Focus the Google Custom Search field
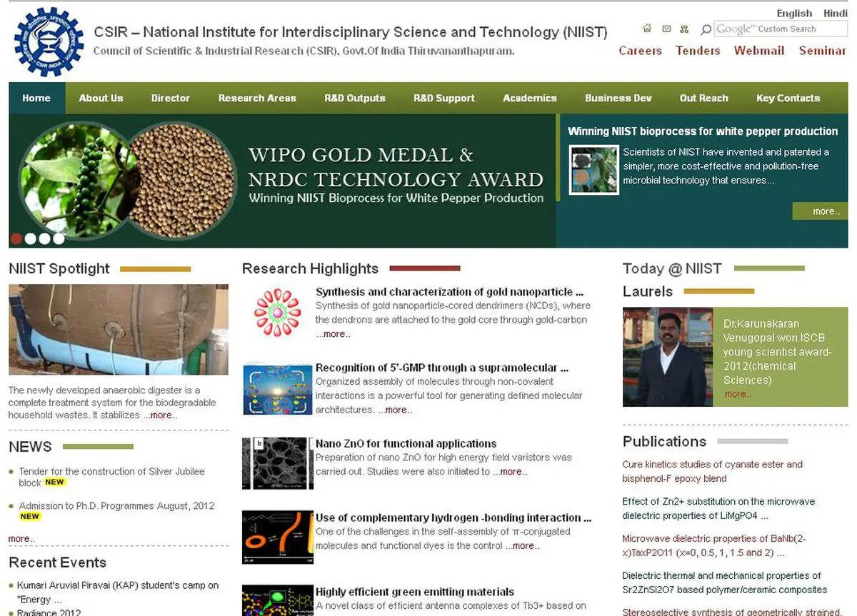 tap(781, 29)
